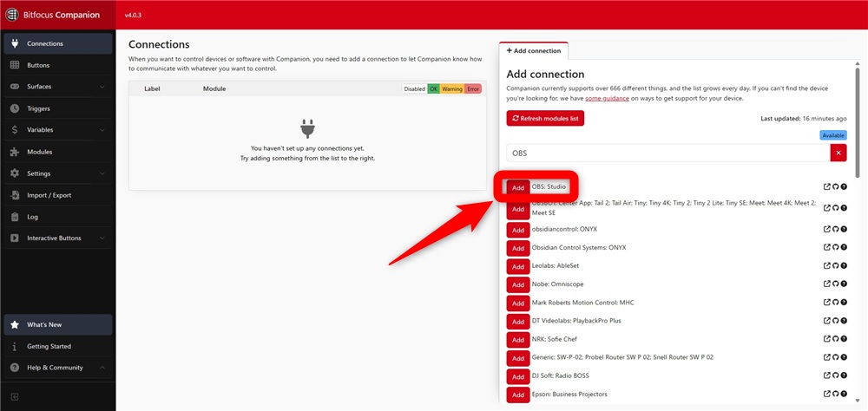This screenshot has width=868, height=411.
Task: Add the Leolabs: AbleSet connection
Action: click(518, 266)
